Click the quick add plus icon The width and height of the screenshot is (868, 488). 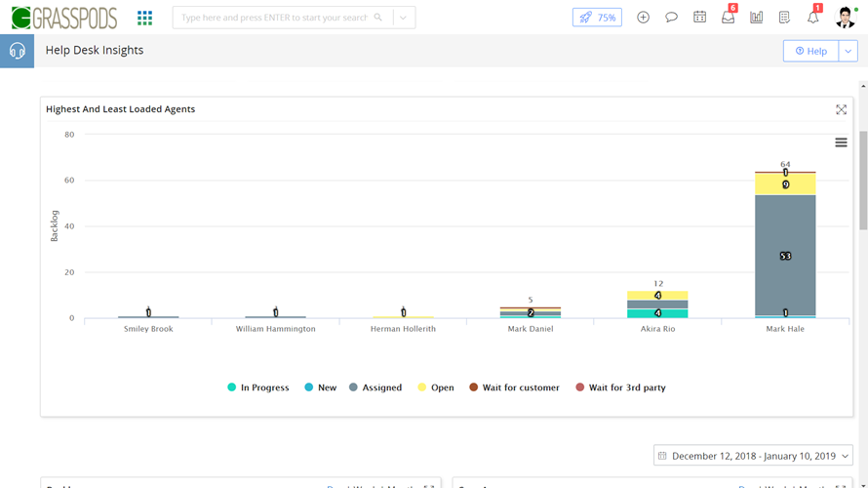(x=643, y=18)
